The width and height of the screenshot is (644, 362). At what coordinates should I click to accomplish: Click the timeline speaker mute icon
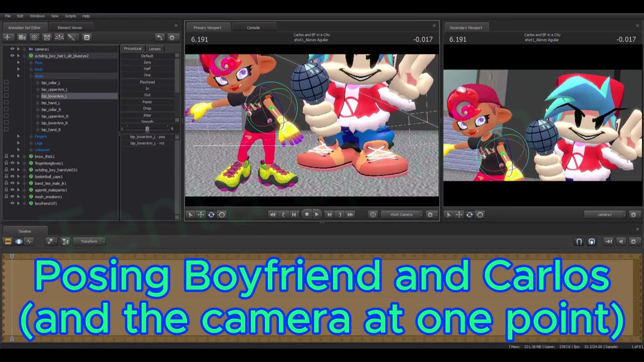(x=621, y=241)
